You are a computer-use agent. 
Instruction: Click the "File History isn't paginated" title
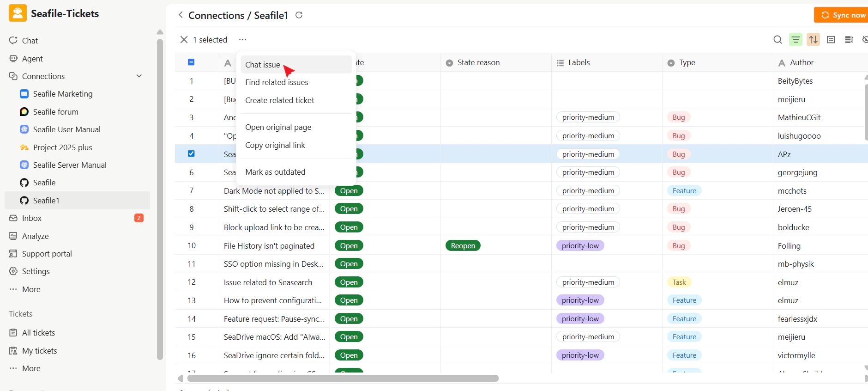pos(269,246)
